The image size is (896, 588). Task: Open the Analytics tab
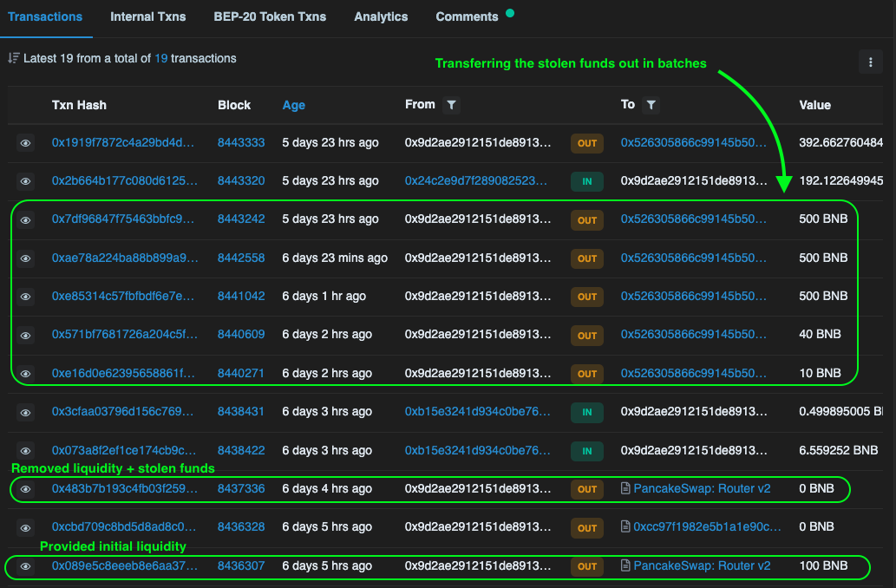(x=381, y=16)
